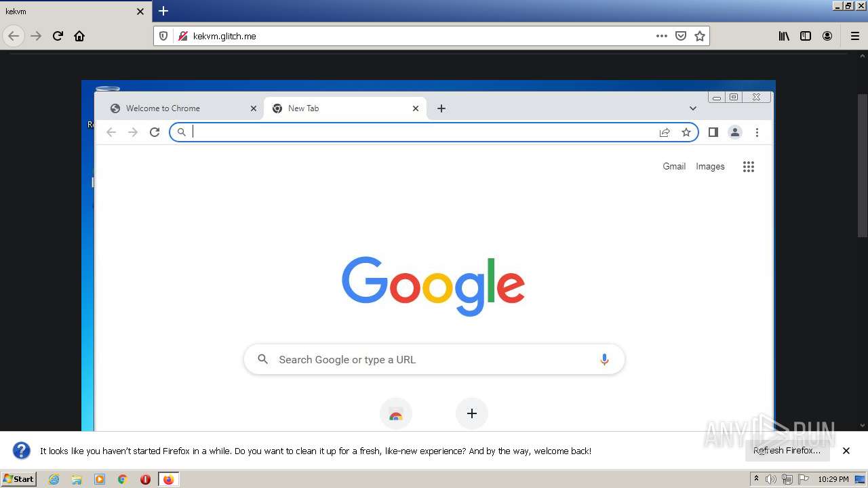
Task: Add a new tab in Chrome
Action: point(441,108)
